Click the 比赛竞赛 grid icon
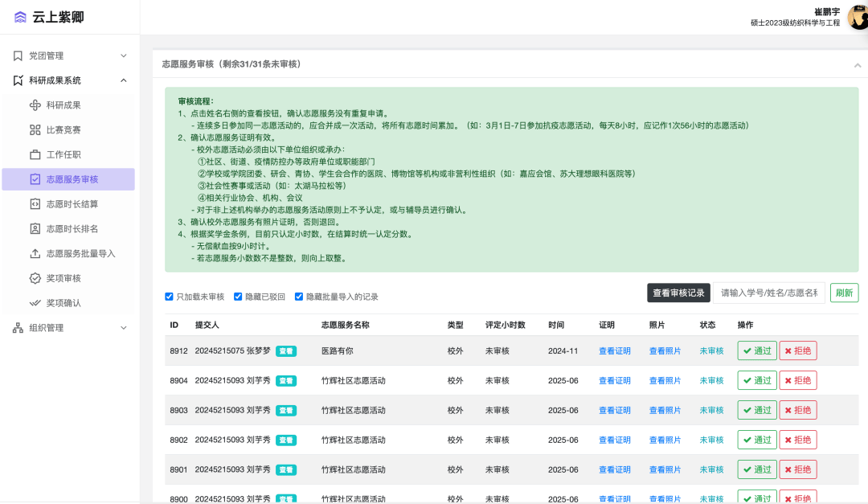Viewport: 868px width, 504px height. (35, 130)
